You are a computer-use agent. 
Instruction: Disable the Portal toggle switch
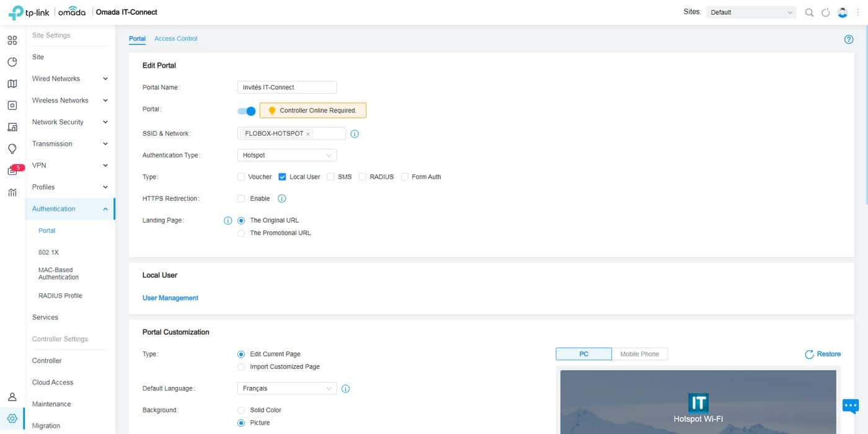click(247, 111)
